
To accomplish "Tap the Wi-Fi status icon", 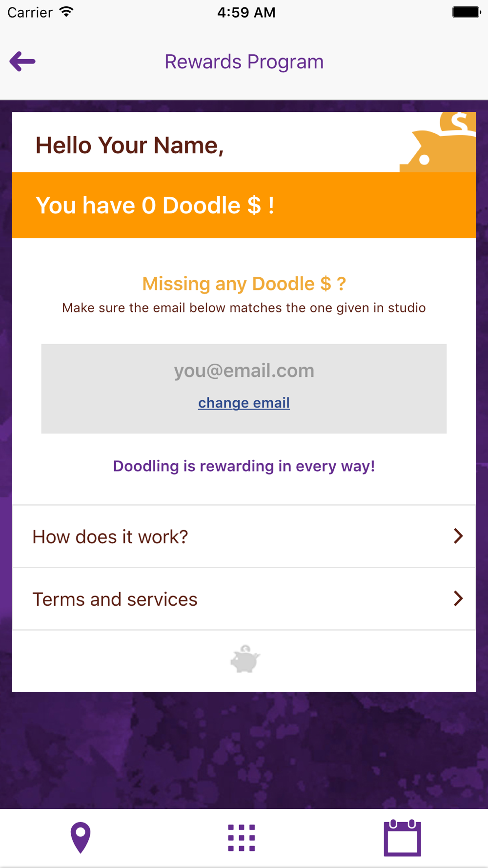I will [66, 12].
